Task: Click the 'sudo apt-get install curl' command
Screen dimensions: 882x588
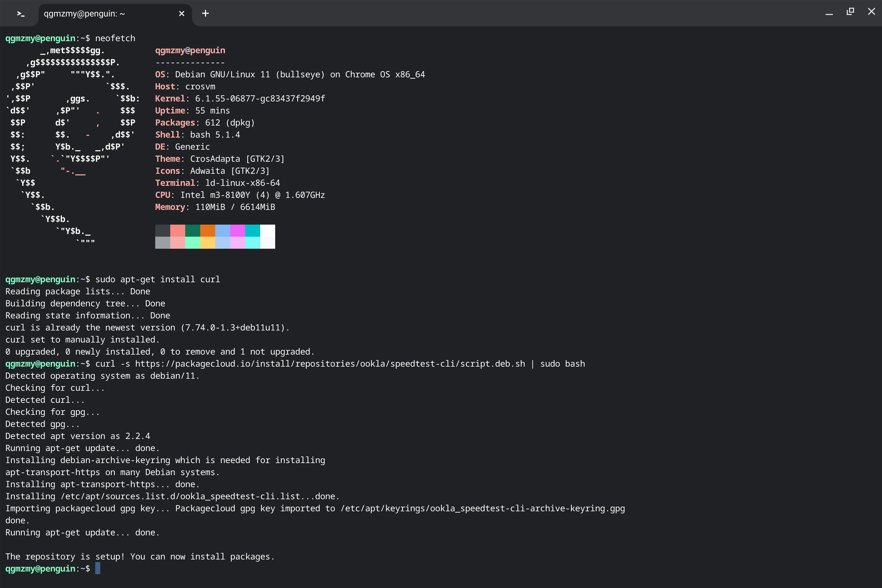Action: (158, 279)
